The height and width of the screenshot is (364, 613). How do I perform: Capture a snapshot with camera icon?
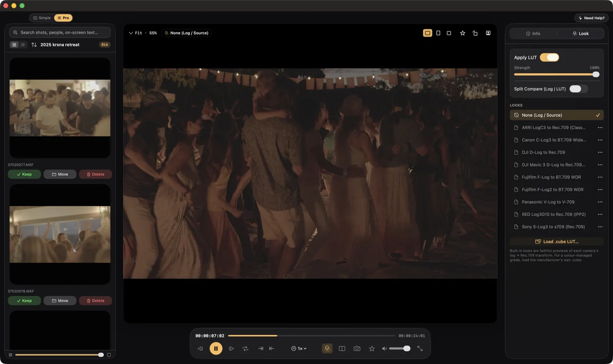[x=357, y=348]
